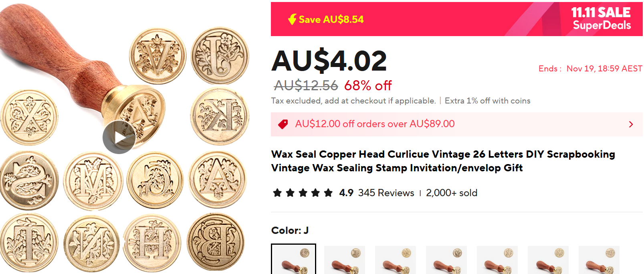The image size is (644, 274).
Task: Click the third rating star
Action: pos(303,193)
